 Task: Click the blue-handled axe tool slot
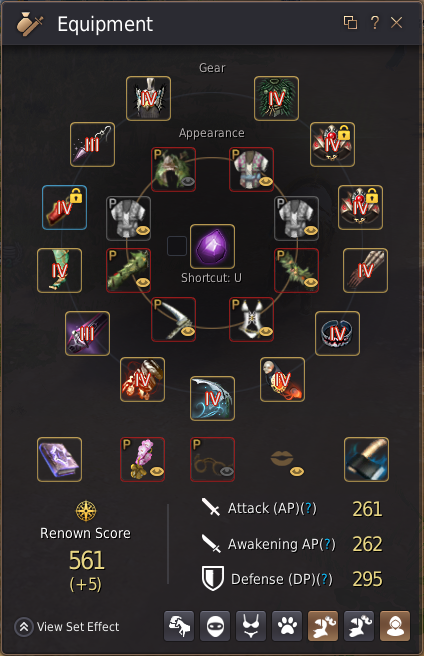(x=366, y=459)
